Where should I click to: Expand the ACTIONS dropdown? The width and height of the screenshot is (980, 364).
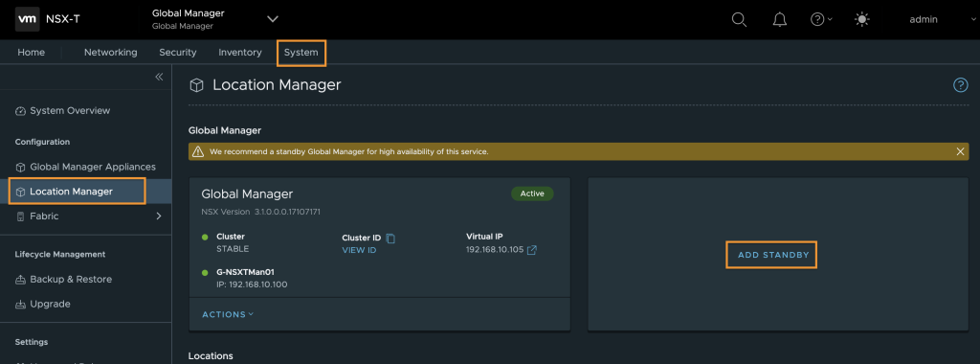[228, 314]
